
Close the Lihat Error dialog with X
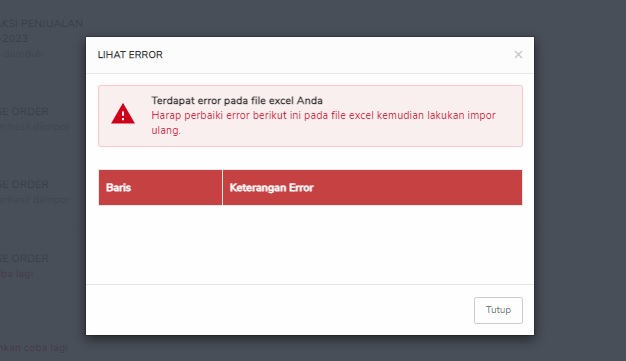(518, 54)
